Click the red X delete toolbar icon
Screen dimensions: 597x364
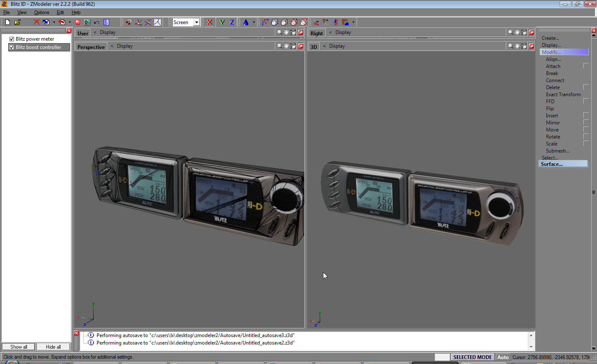[x=36, y=22]
